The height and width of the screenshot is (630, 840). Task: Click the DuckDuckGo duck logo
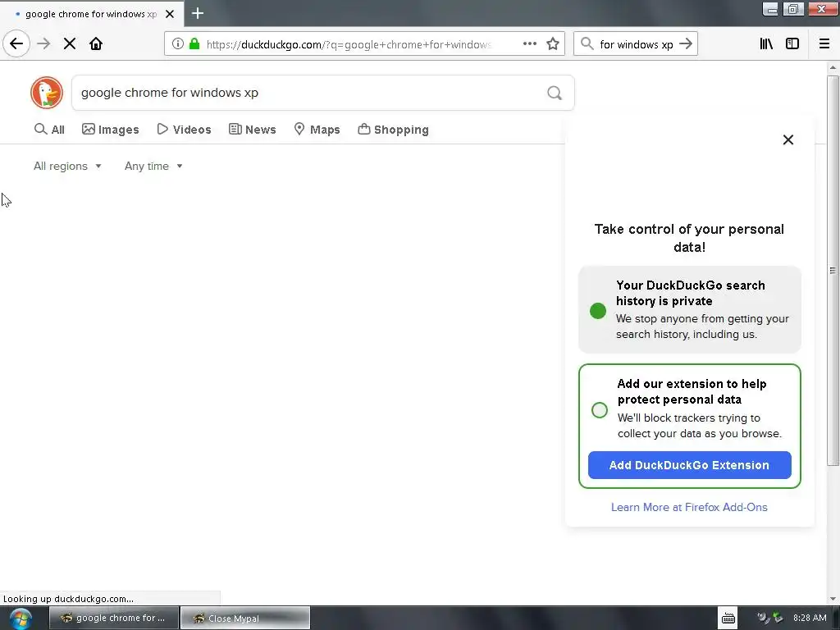tap(47, 93)
